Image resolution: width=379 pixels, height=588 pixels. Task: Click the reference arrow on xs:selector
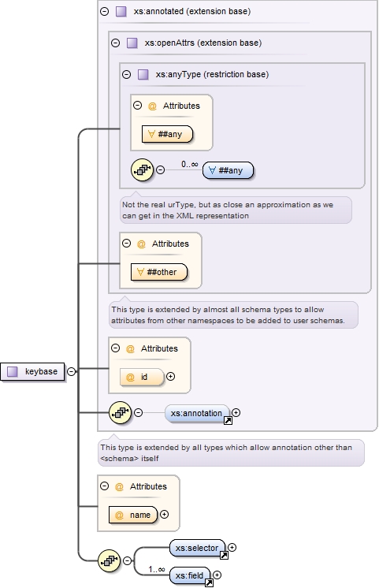pos(225,556)
